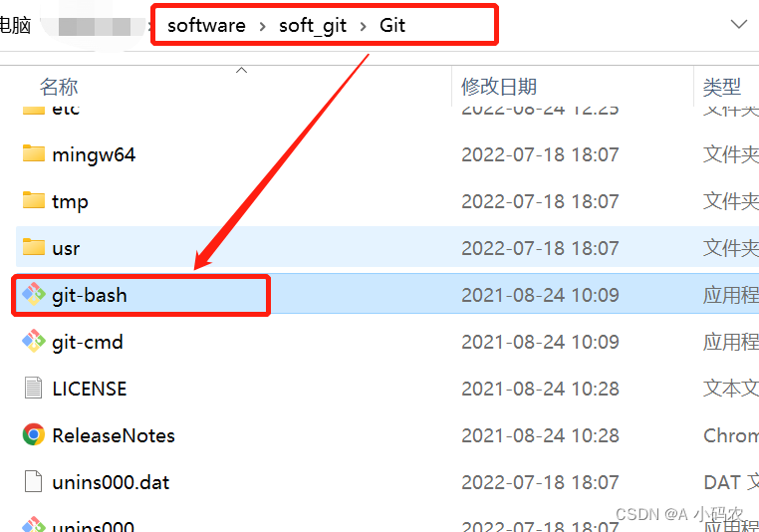Viewport: 759px width, 532px height.
Task: Sort by the 名称 column header
Action: (59, 87)
